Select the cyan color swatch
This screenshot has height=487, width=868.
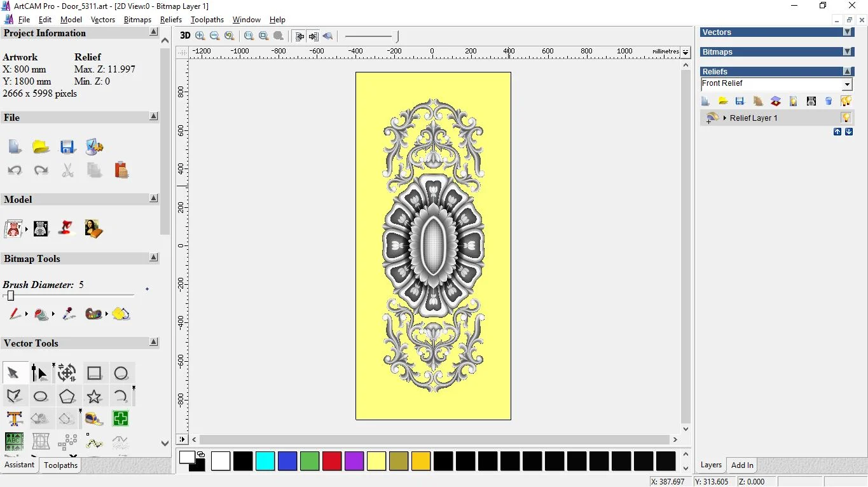(x=265, y=461)
